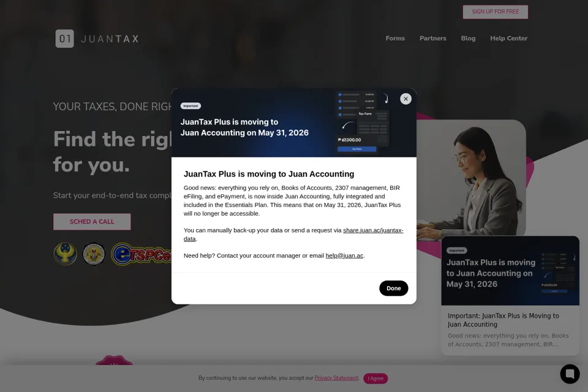Click the JUANTAX wordmark text

[110, 39]
